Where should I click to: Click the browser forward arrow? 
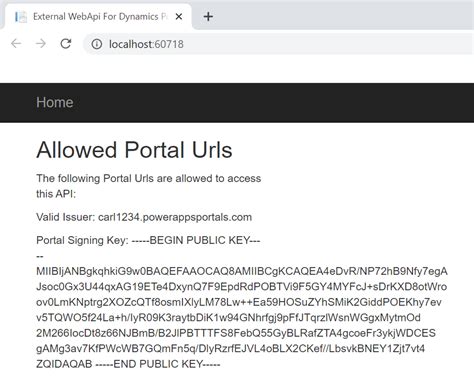coord(41,44)
